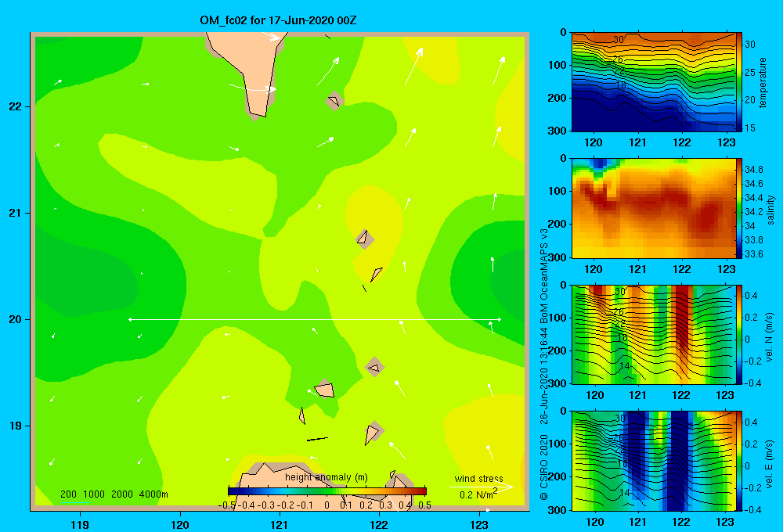Viewport: 783px width, 532px height.
Task: Click longitude label 122 below main map
Action: pos(379,524)
